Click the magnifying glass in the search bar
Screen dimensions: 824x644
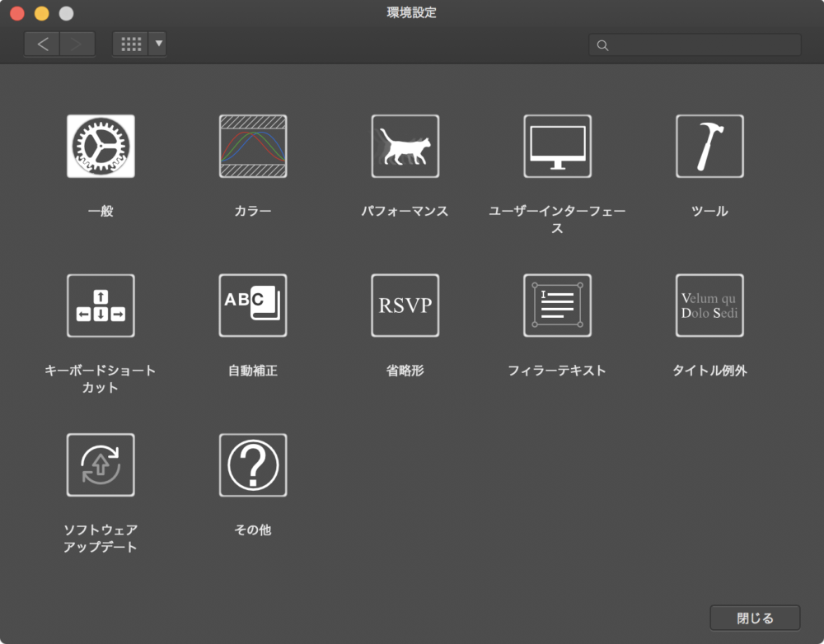(x=602, y=45)
